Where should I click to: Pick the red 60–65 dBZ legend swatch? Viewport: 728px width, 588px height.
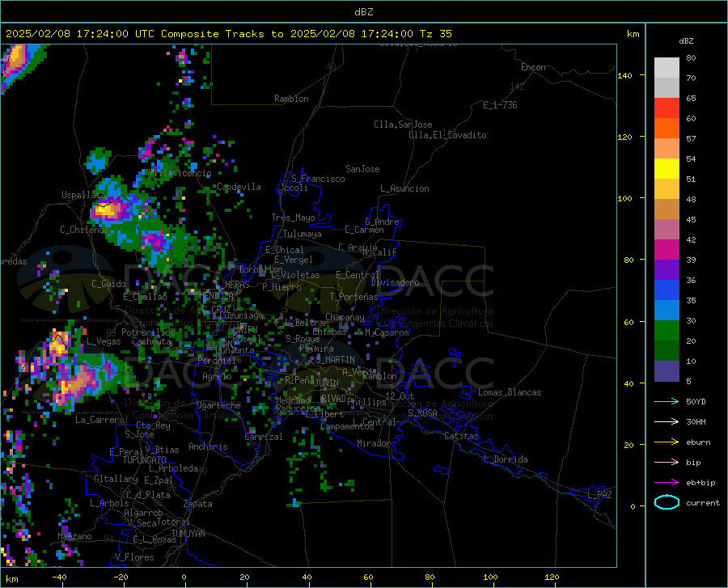(x=667, y=108)
